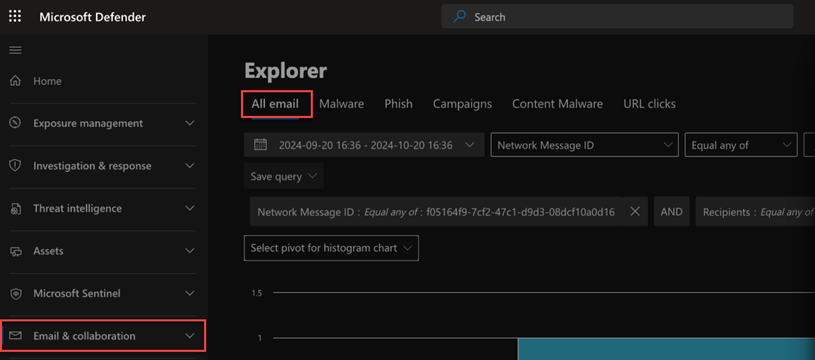Image resolution: width=815 pixels, height=360 pixels.
Task: Click the Recipients filter chip
Action: click(x=755, y=211)
